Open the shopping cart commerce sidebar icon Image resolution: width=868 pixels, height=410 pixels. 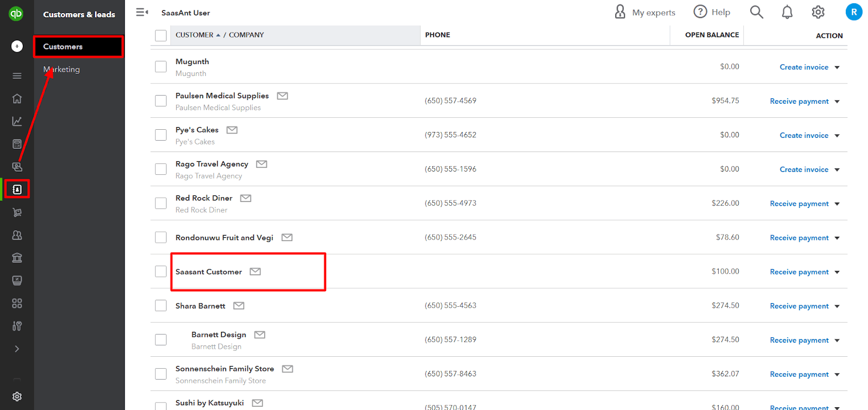click(17, 212)
